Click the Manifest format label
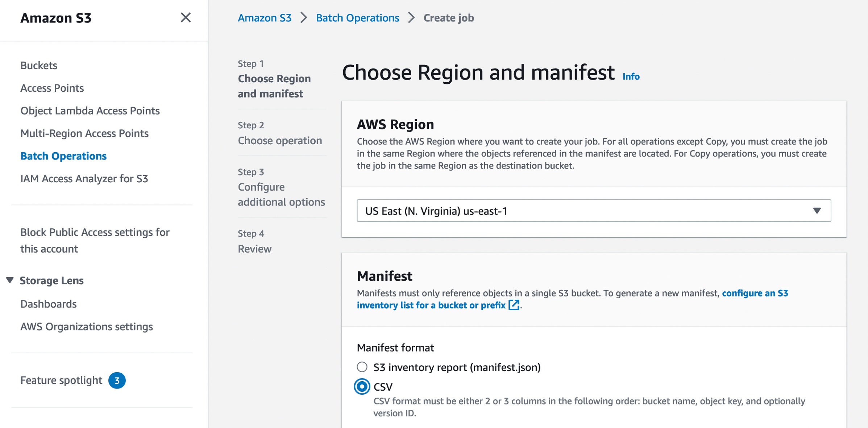 (395, 348)
